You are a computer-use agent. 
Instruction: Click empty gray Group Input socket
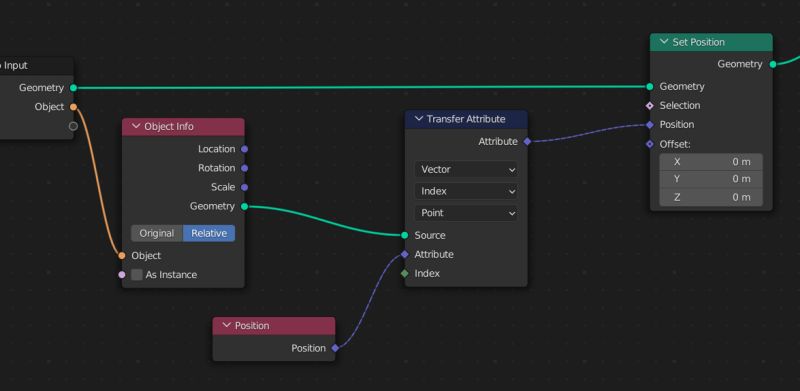click(73, 126)
